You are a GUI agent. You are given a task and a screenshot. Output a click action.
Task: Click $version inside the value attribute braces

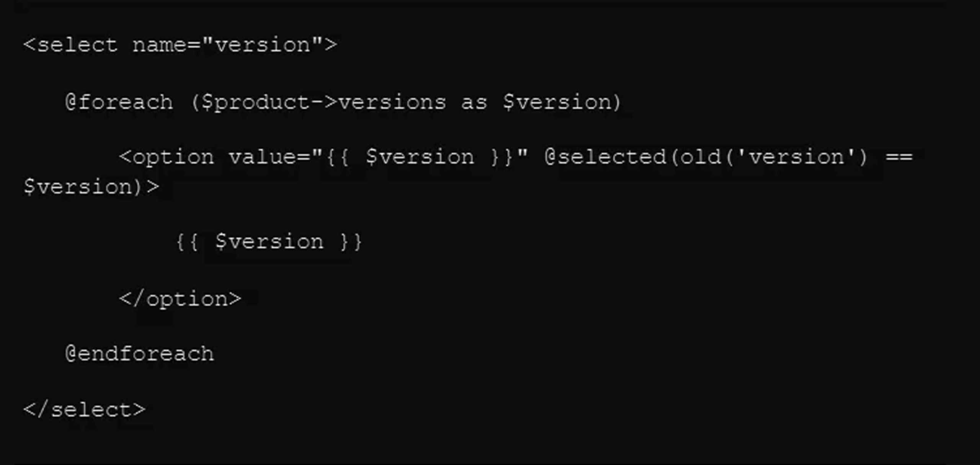click(x=420, y=157)
